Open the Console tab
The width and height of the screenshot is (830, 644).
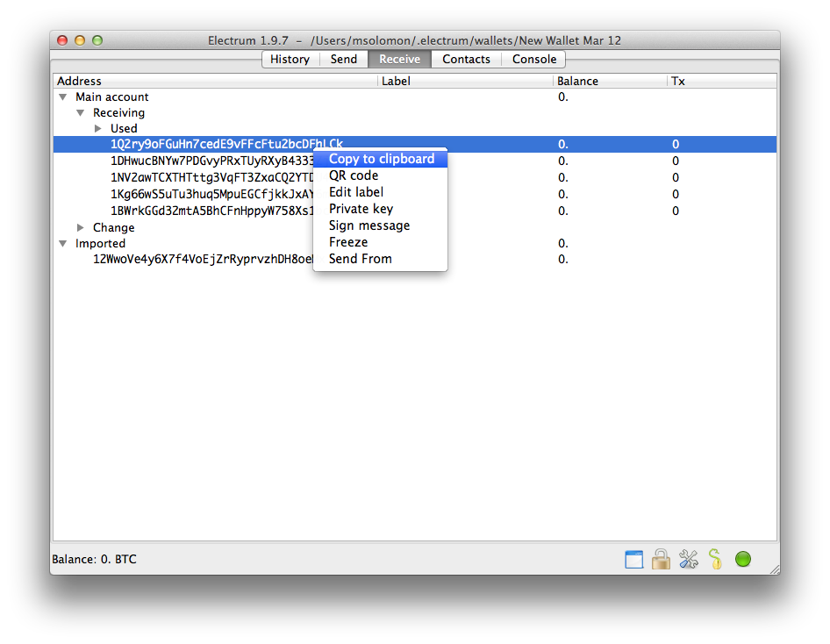pyautogui.click(x=534, y=60)
